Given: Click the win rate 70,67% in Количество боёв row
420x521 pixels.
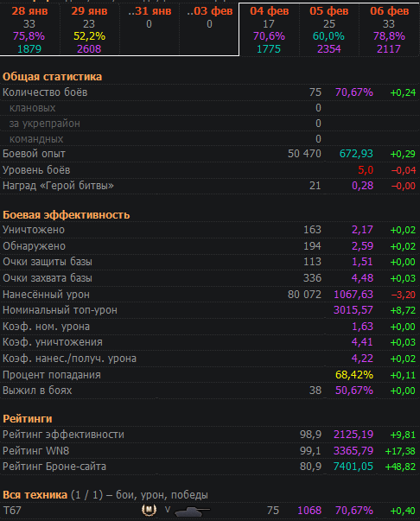Looking at the screenshot, I should click(x=354, y=92).
